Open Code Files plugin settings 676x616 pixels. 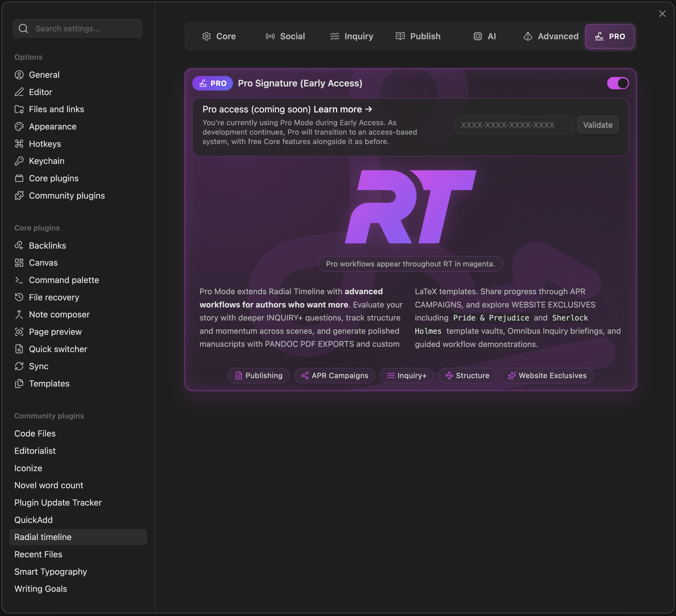click(78, 434)
